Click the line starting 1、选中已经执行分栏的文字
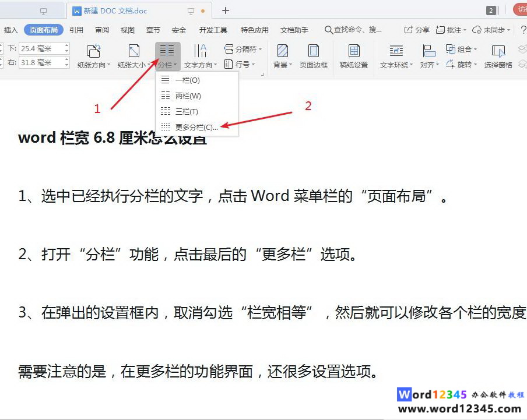The height and width of the screenshot is (420, 527). click(233, 196)
